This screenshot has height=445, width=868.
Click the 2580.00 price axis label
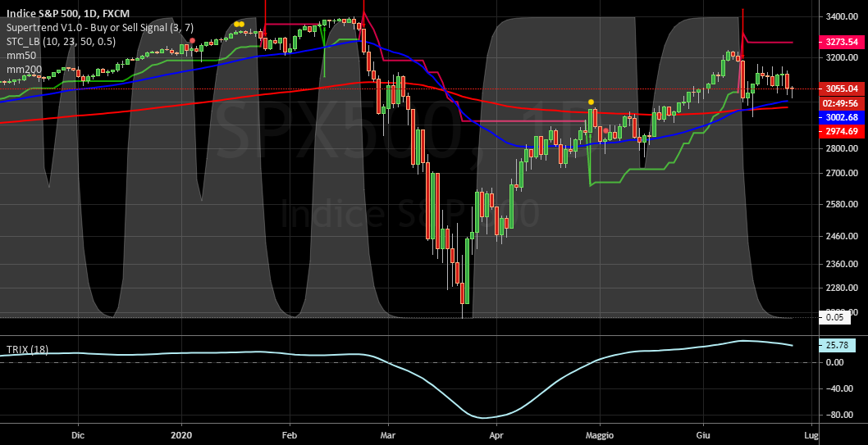[x=842, y=205]
